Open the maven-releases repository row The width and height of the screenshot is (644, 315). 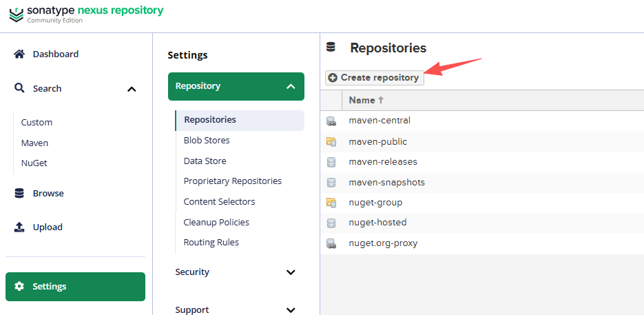[x=482, y=162]
